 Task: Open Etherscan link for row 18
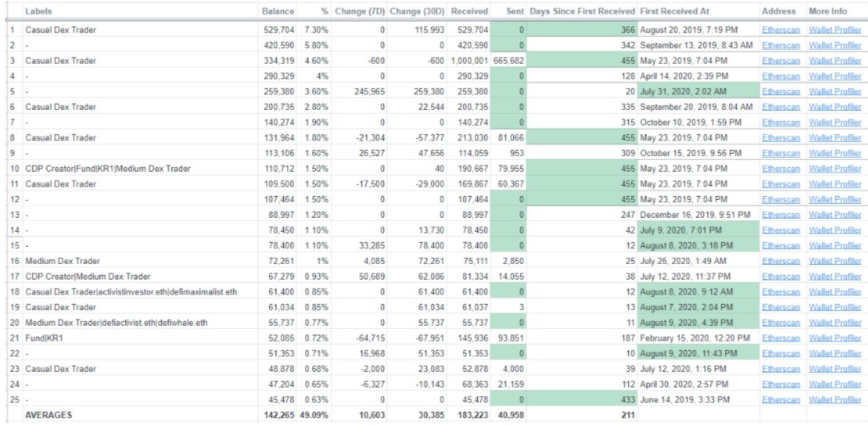[x=780, y=291]
